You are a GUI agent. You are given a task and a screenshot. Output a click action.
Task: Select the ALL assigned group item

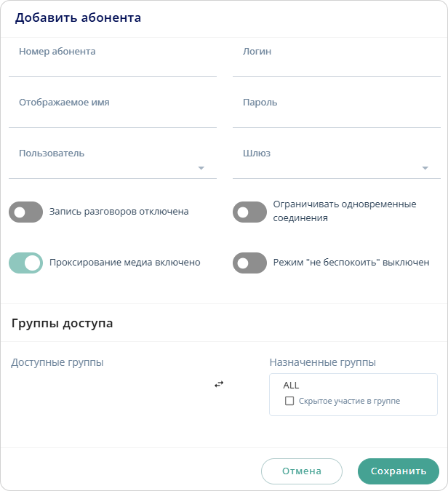(292, 386)
